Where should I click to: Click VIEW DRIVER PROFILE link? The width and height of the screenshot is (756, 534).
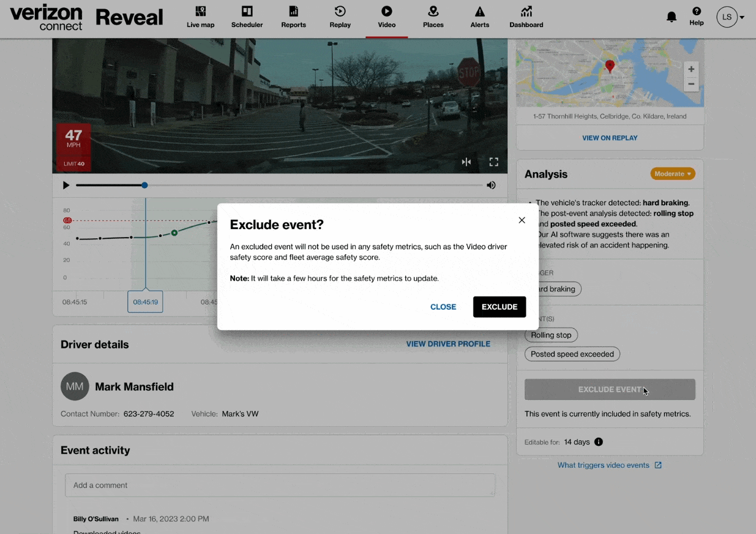pos(448,344)
